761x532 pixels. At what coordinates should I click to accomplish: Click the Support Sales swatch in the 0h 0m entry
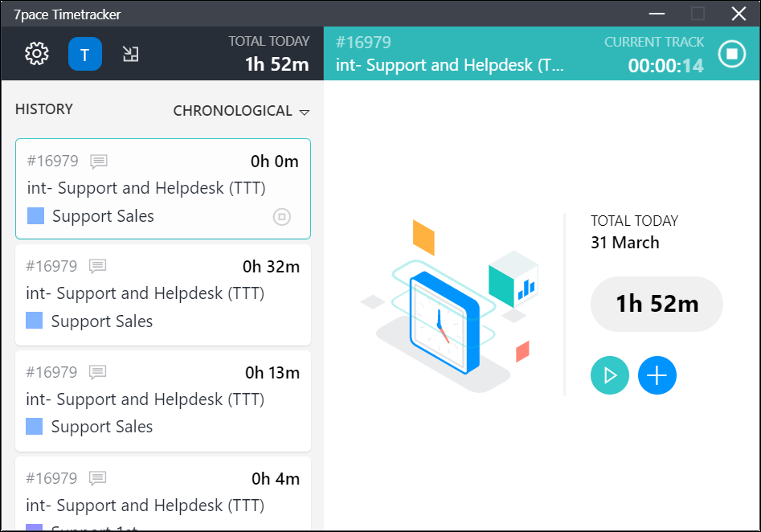click(35, 216)
